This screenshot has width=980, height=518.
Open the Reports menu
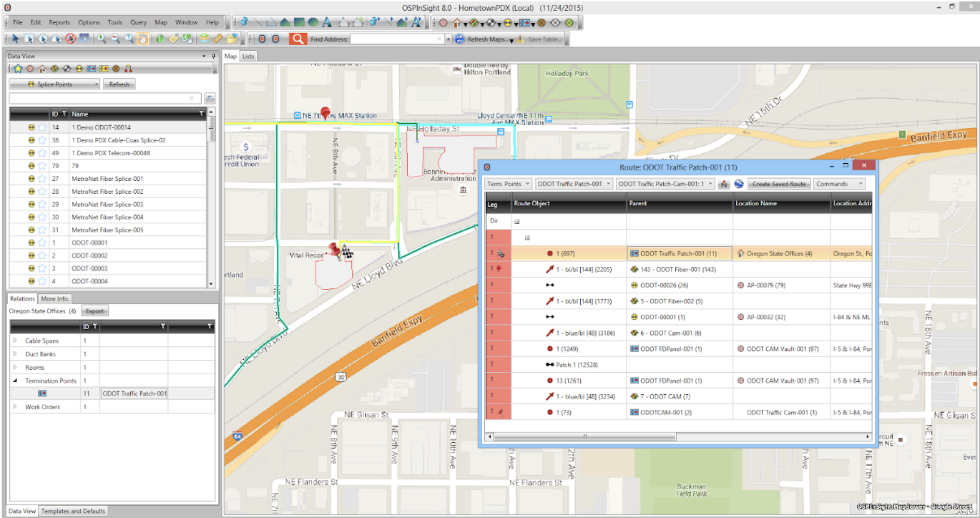point(59,23)
